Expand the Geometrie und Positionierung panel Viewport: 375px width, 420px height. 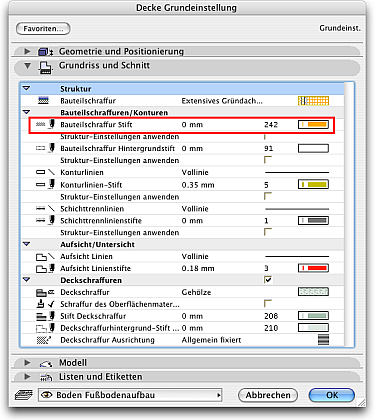click(27, 51)
